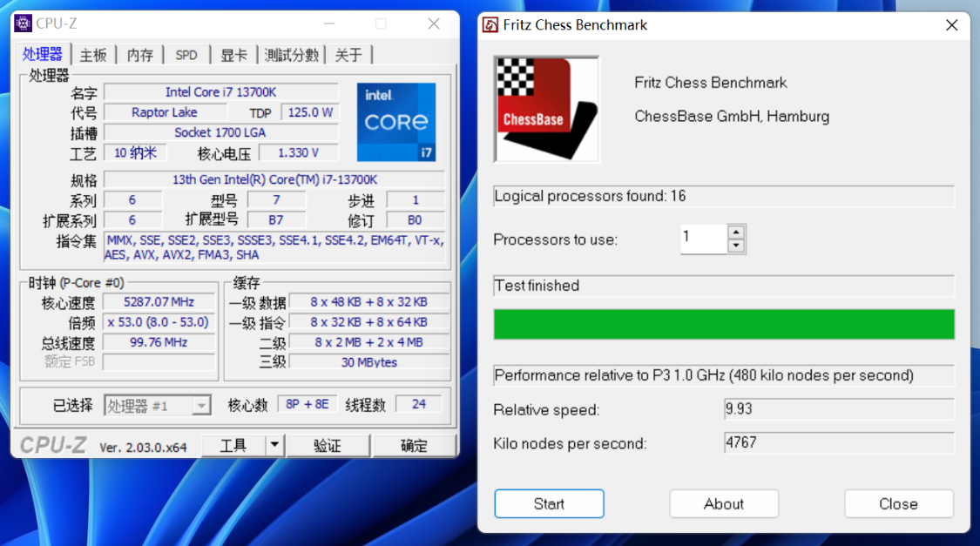Click the ChessBase logo image
Viewport: 980px width, 546px height.
[x=547, y=110]
